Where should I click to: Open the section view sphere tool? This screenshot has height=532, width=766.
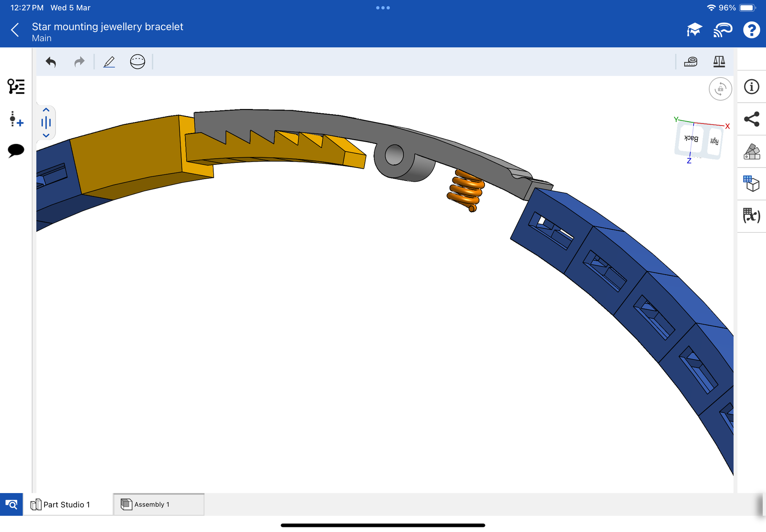pyautogui.click(x=137, y=62)
